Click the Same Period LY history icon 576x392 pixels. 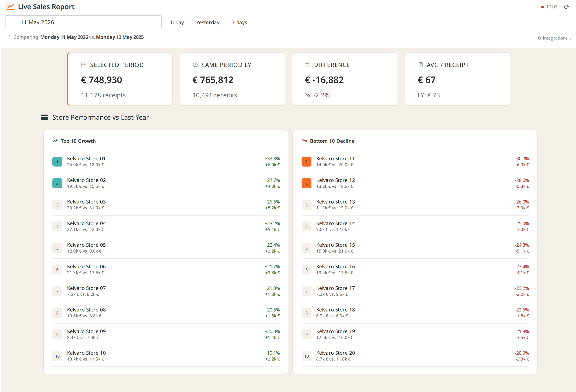tap(195, 65)
